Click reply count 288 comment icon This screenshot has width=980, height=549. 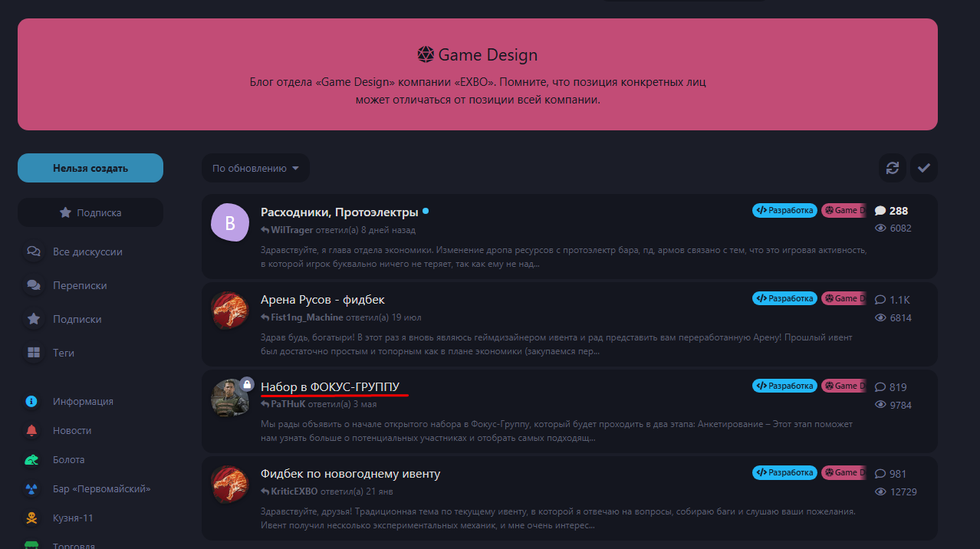[x=880, y=211]
